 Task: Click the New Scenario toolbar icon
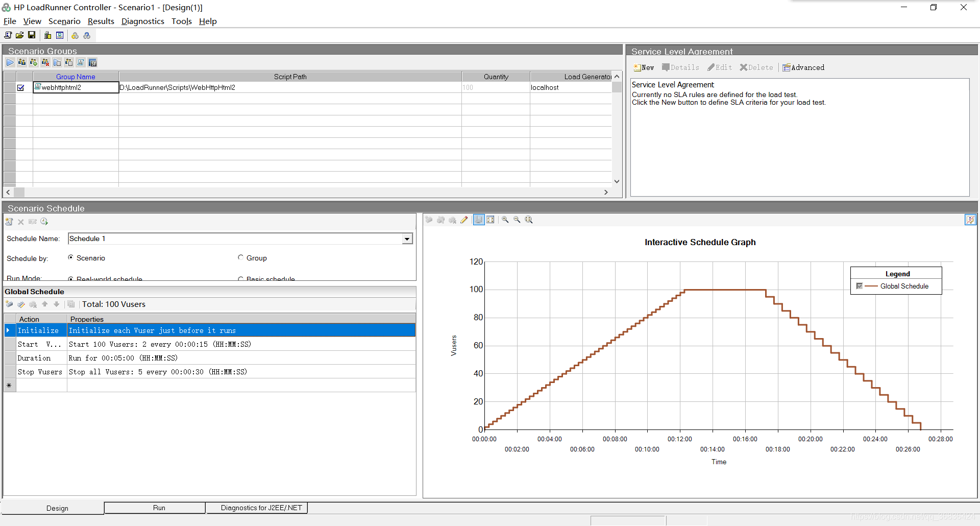pyautogui.click(x=8, y=35)
